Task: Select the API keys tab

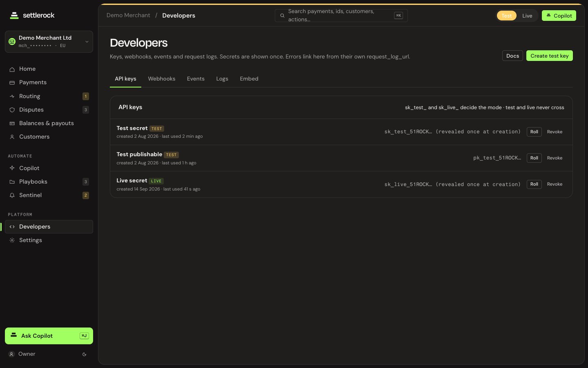Action: click(x=125, y=79)
